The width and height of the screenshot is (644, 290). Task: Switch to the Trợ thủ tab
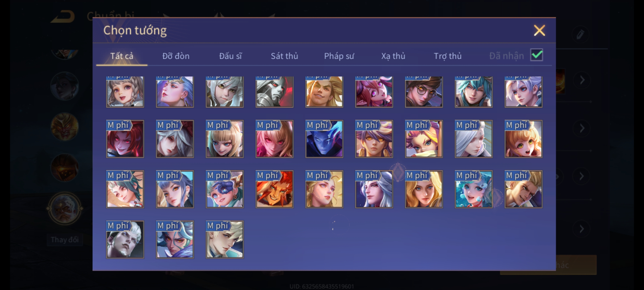click(448, 56)
